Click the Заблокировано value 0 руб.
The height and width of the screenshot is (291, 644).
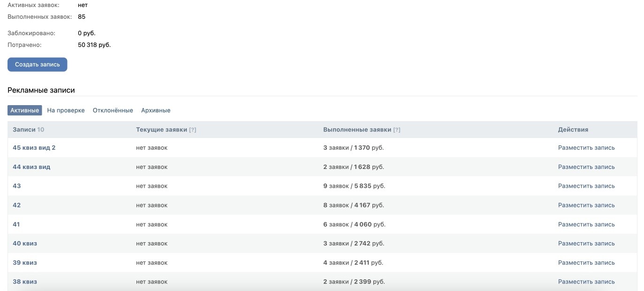pyautogui.click(x=87, y=33)
